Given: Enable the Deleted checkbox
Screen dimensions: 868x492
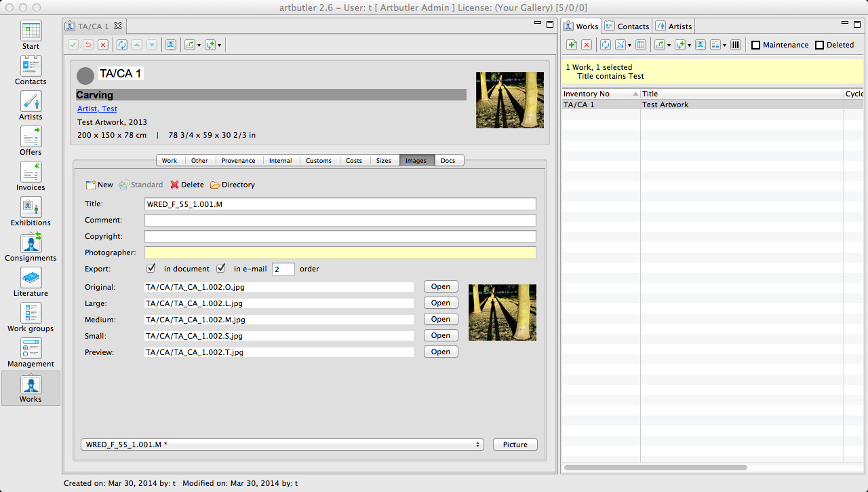Looking at the screenshot, I should tap(819, 45).
